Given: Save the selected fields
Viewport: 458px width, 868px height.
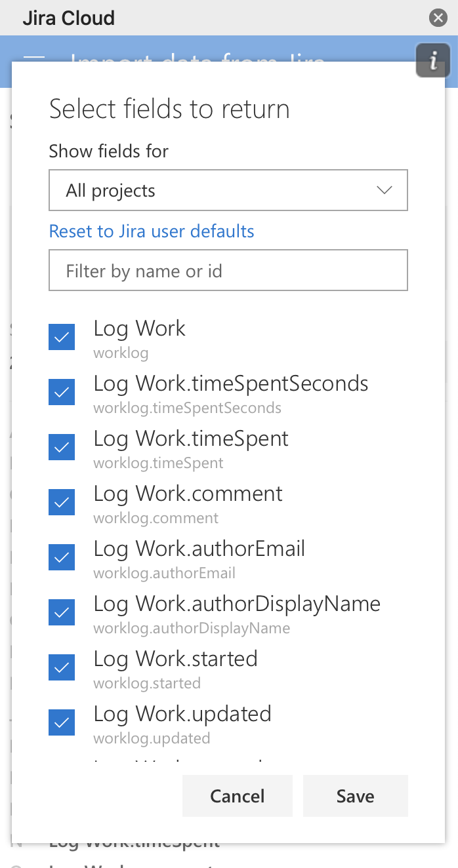Looking at the screenshot, I should (356, 796).
